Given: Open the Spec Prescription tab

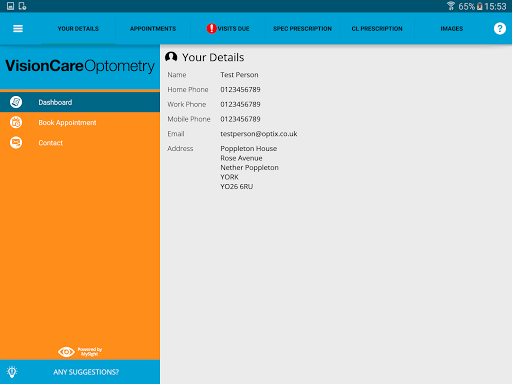Looking at the screenshot, I should (302, 29).
